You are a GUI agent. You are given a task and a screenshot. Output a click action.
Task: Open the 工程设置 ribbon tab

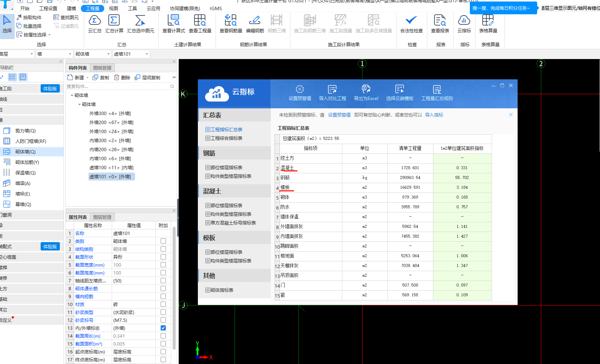click(49, 8)
